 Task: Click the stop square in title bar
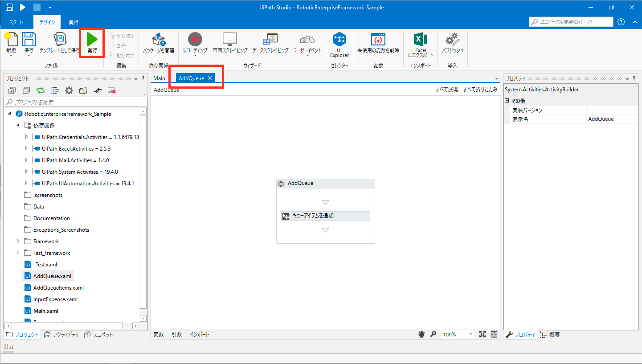(x=37, y=7)
